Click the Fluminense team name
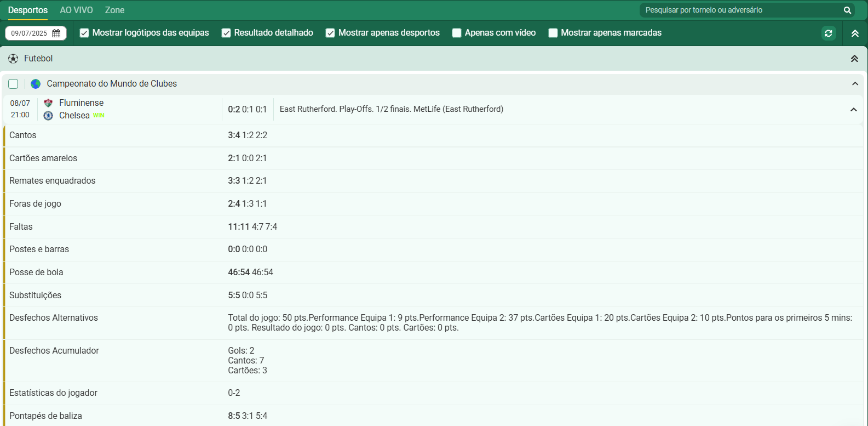This screenshot has width=868, height=426. [82, 103]
